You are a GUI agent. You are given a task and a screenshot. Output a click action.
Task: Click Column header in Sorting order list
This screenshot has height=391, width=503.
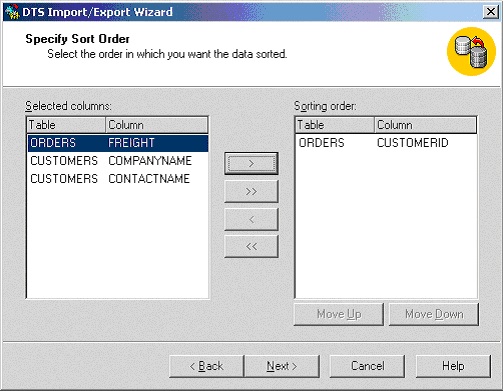click(425, 125)
